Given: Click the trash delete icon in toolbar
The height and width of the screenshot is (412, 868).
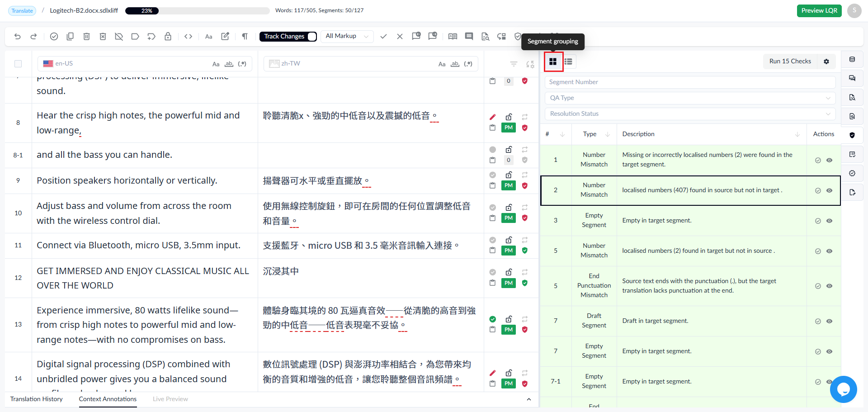Looking at the screenshot, I should click(86, 36).
